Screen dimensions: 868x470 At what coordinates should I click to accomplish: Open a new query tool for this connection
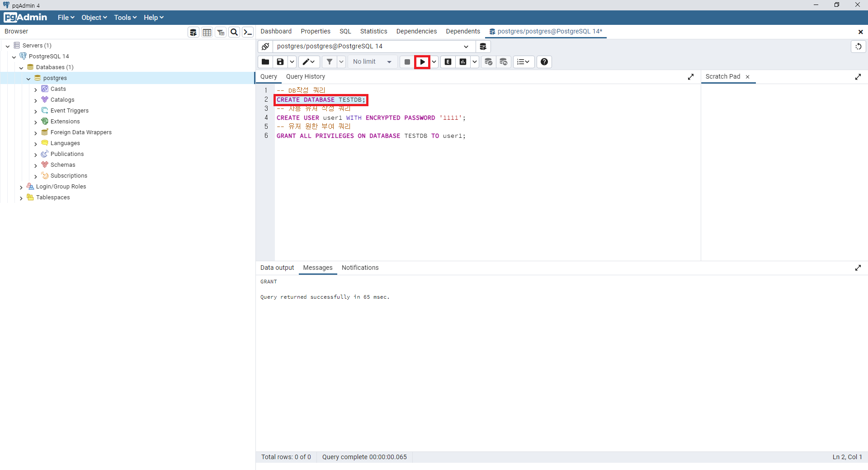(x=483, y=47)
